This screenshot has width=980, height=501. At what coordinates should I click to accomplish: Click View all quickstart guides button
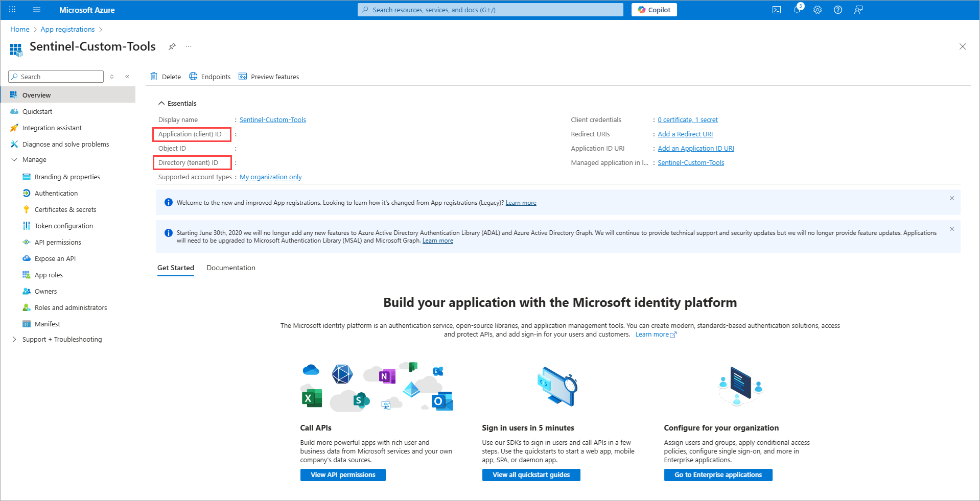tap(531, 475)
